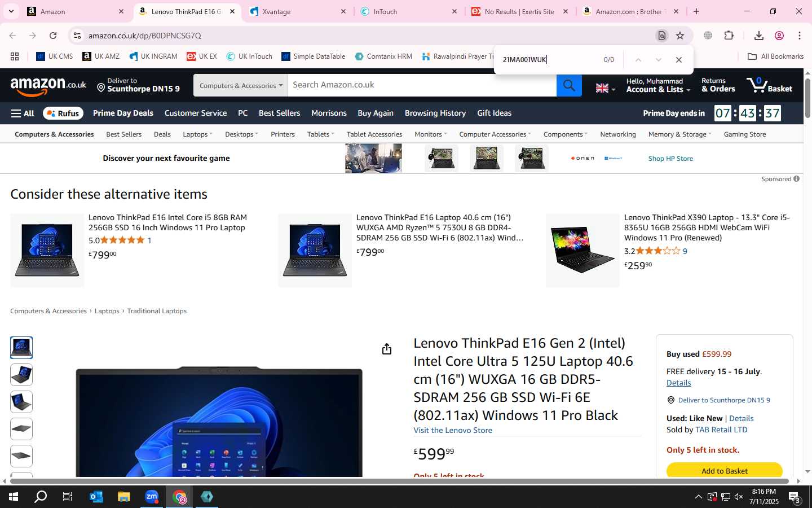The image size is (812, 508).
Task: Click Deliver to Scunthorpe DN15 9 link in buy box
Action: (724, 400)
